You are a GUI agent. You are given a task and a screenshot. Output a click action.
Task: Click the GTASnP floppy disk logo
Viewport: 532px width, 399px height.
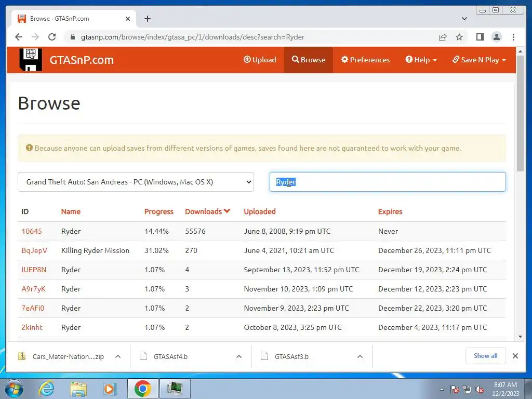point(31,60)
